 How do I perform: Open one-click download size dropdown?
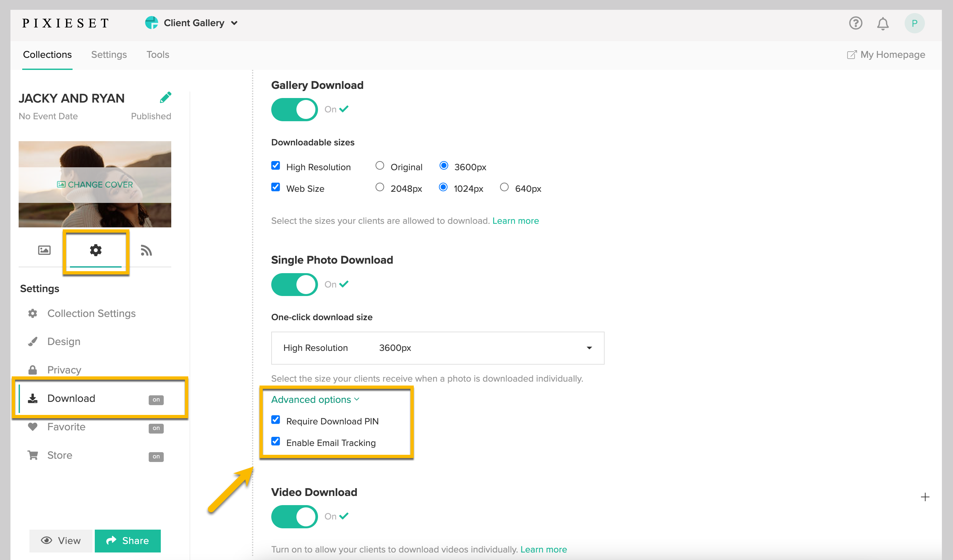[x=438, y=348]
